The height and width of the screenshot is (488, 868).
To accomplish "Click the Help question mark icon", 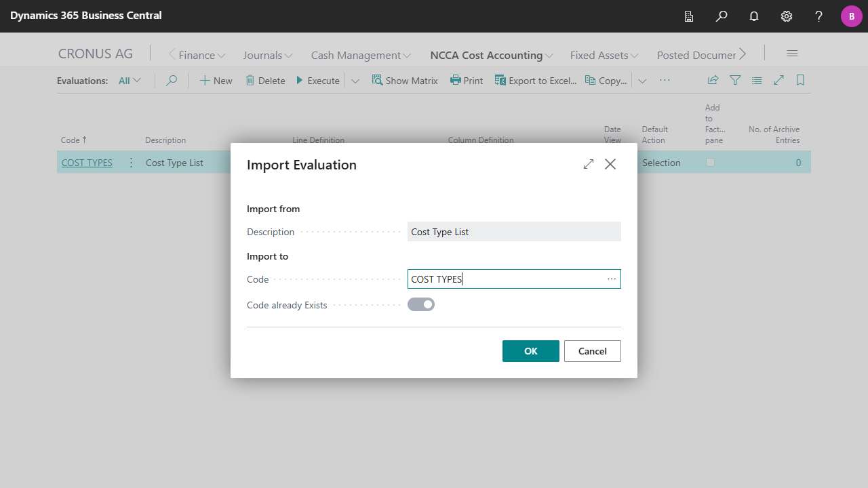I will pyautogui.click(x=819, y=16).
